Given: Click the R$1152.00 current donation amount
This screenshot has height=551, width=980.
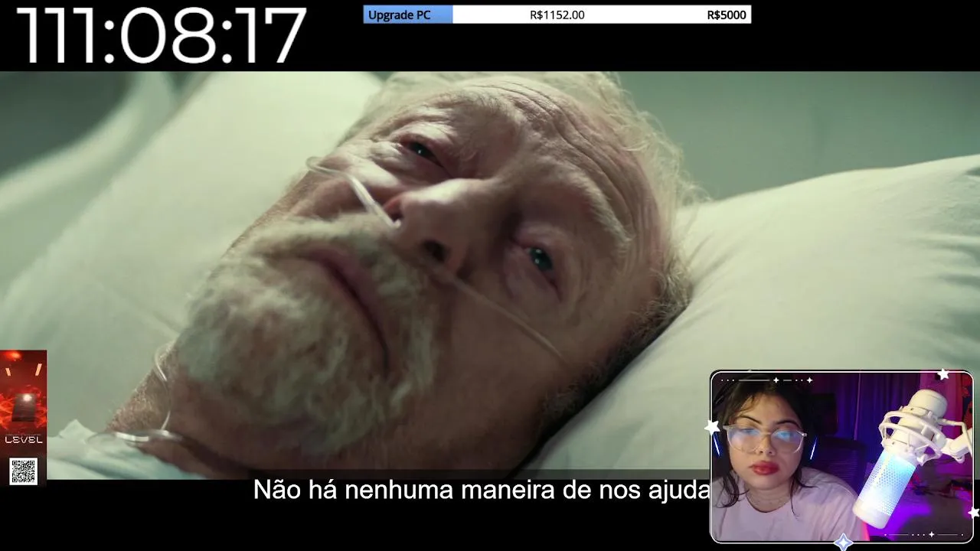Looking at the screenshot, I should tap(557, 15).
